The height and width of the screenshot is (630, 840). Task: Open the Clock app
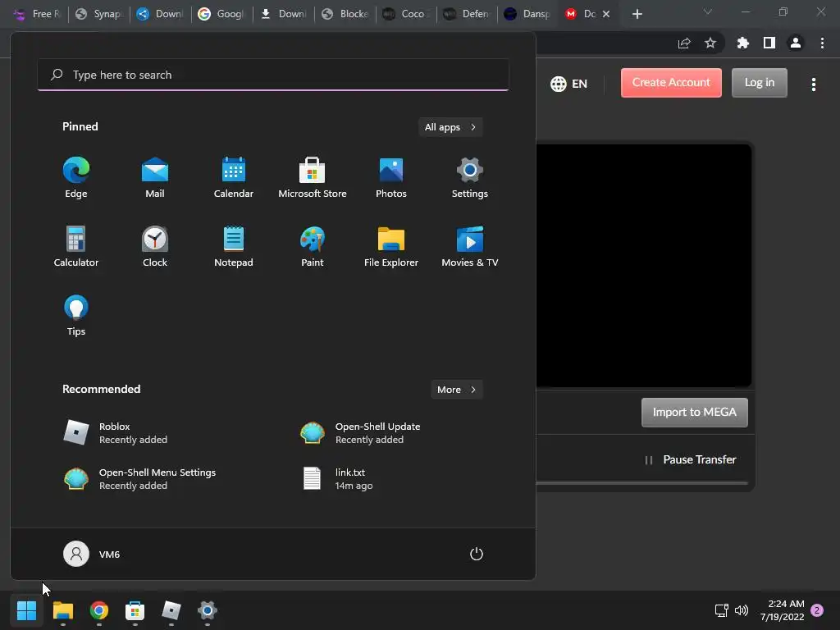155,246
